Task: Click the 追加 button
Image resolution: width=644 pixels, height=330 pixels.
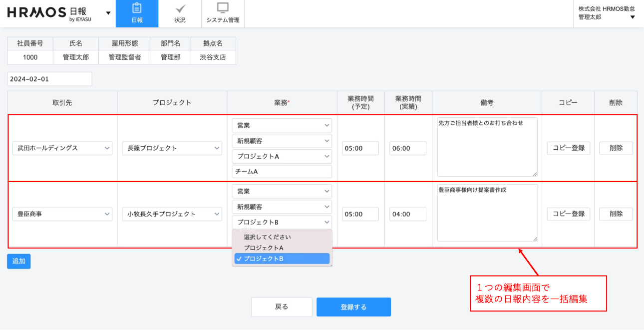Action: pos(19,261)
